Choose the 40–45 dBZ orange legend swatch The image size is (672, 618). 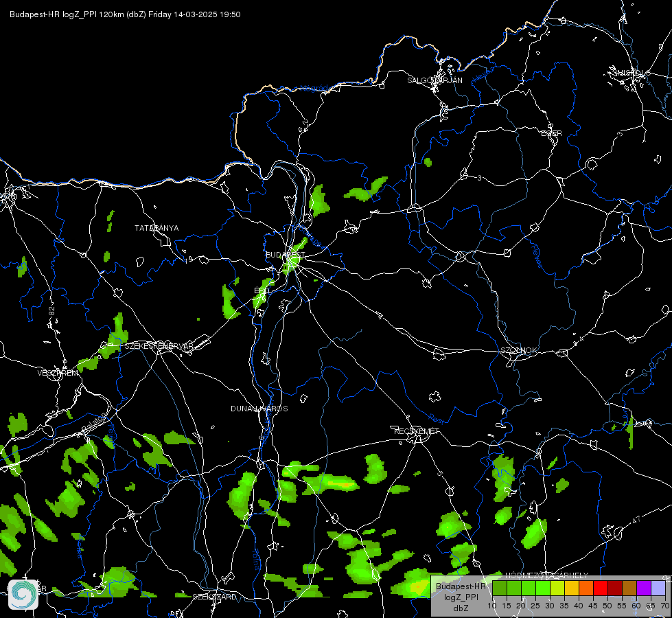pos(586,588)
